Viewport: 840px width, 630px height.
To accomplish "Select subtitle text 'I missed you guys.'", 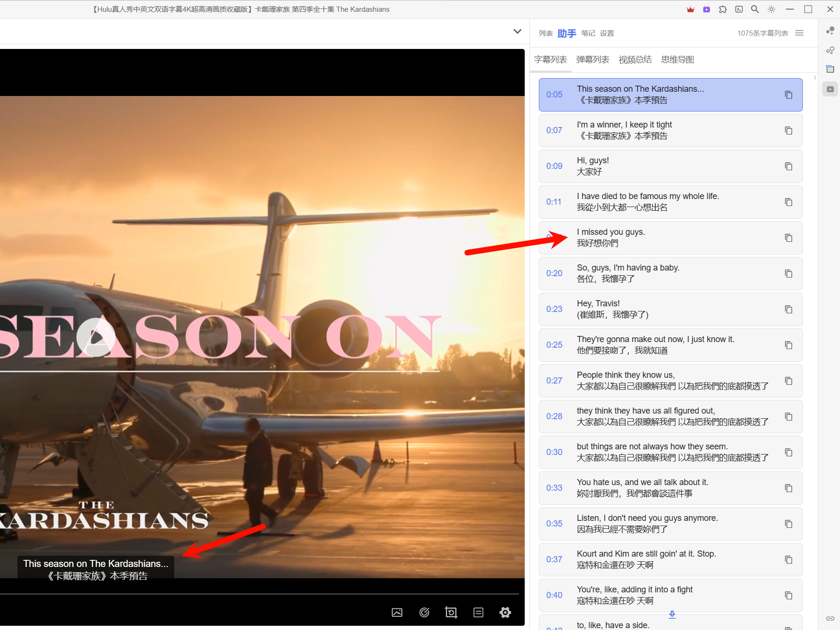I will click(x=611, y=232).
